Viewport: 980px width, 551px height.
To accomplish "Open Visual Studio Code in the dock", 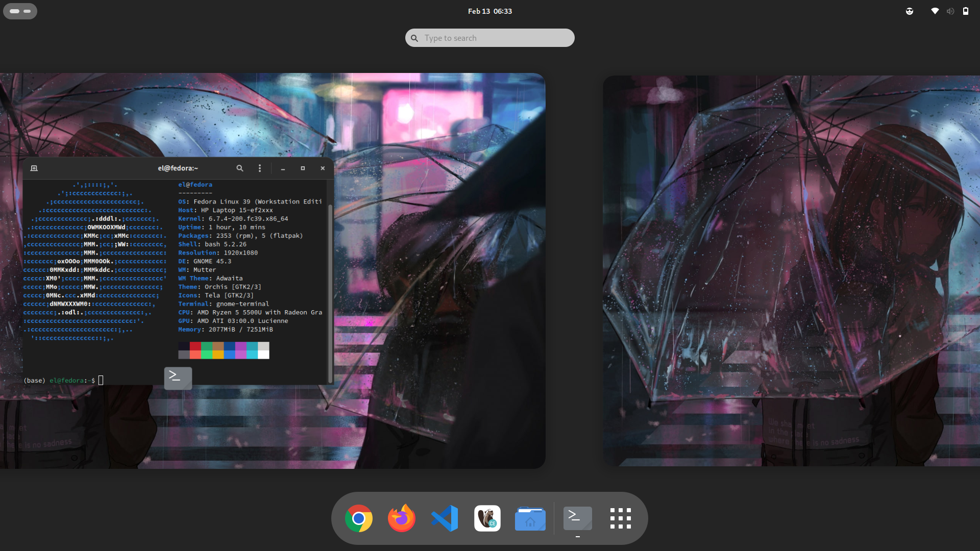I will tap(445, 518).
